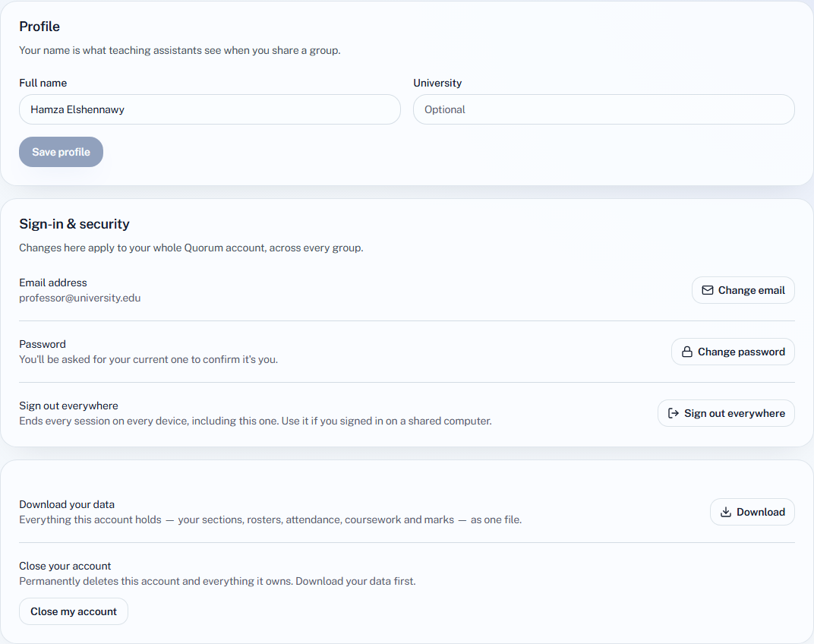This screenshot has width=814, height=644.
Task: Click the professor@university.edu email text
Action: [x=80, y=298]
